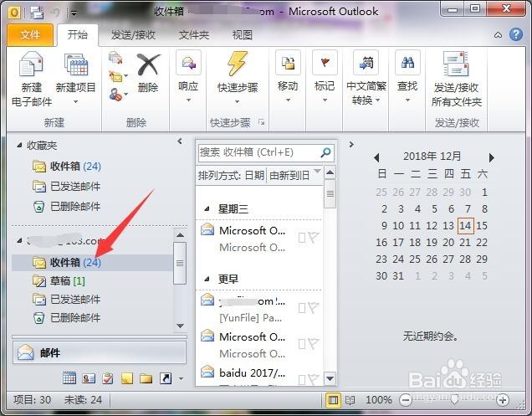Open Tasks icon in navigation bar
This screenshot has width=532, height=416.
(x=108, y=378)
